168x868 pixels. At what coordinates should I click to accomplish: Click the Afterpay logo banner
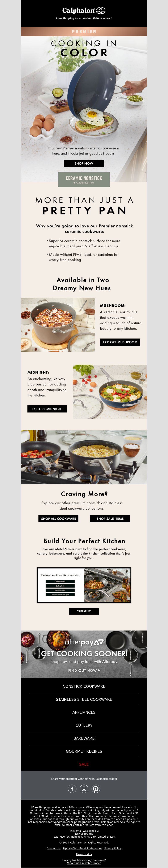click(84, 654)
